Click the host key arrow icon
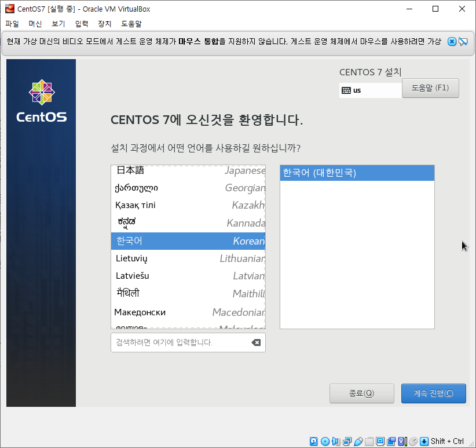476x448 pixels. (x=424, y=441)
